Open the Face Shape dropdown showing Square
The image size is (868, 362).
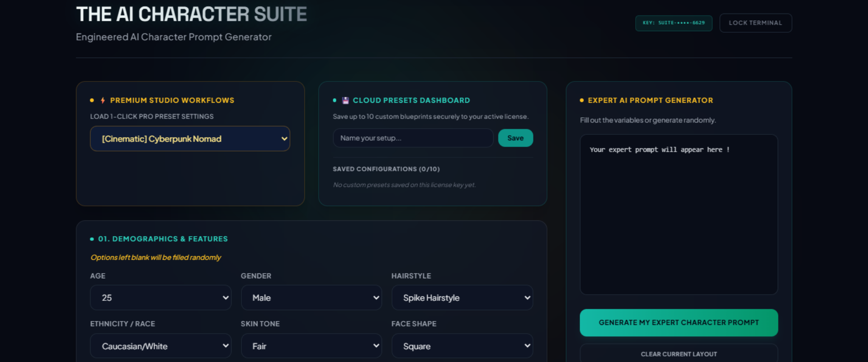point(462,346)
